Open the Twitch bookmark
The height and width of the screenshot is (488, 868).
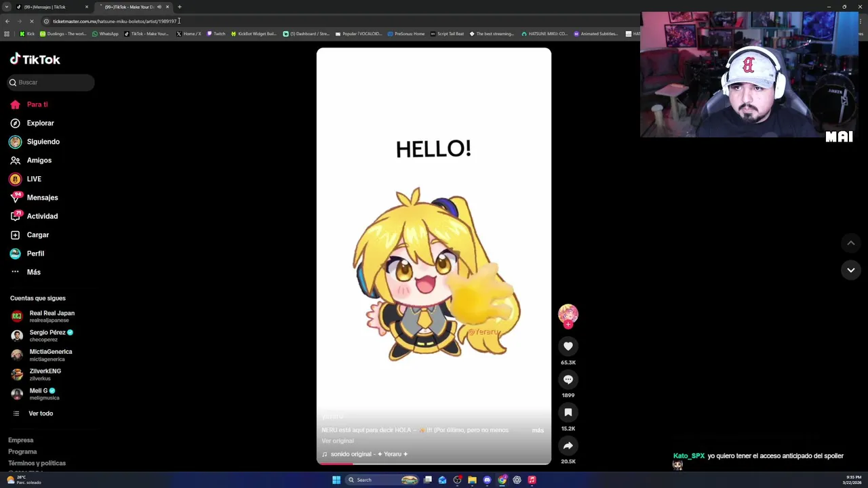(216, 34)
